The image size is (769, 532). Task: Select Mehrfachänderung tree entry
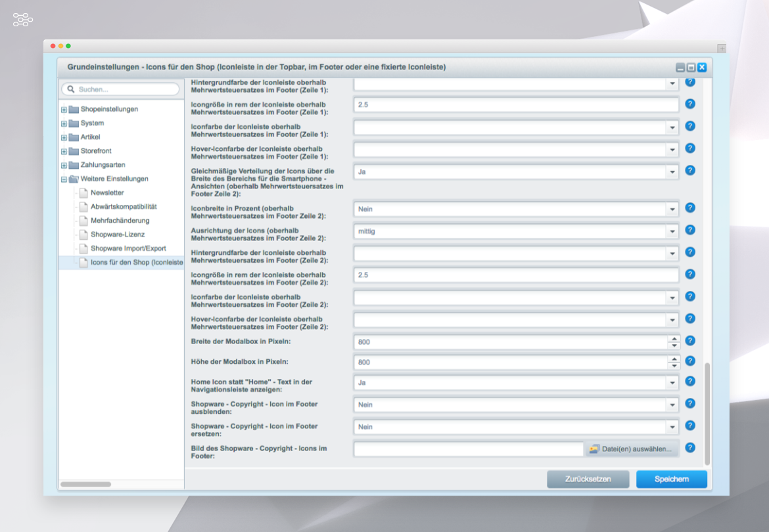tap(120, 221)
